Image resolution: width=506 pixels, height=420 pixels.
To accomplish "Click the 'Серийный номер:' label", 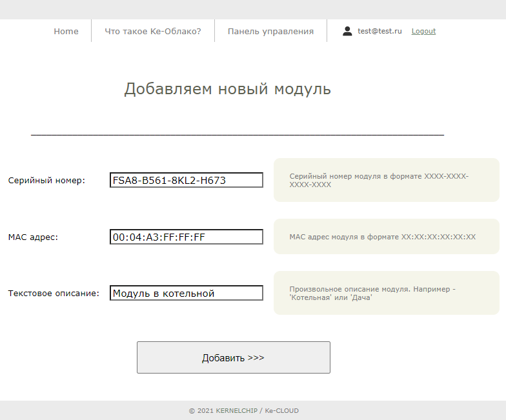I will (x=46, y=181).
